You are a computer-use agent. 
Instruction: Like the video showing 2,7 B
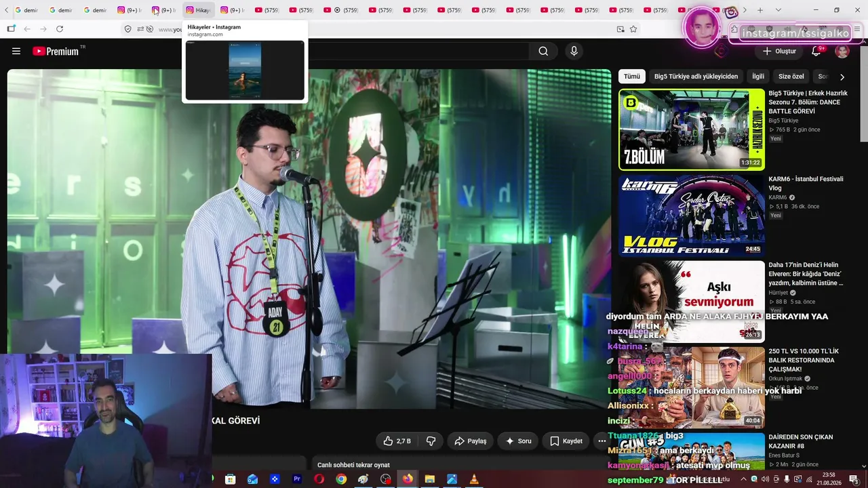(x=397, y=441)
